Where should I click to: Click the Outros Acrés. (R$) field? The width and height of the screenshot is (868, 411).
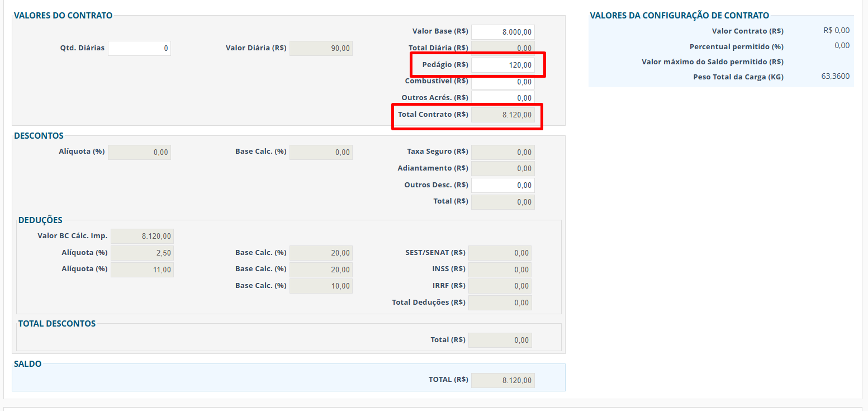[502, 98]
